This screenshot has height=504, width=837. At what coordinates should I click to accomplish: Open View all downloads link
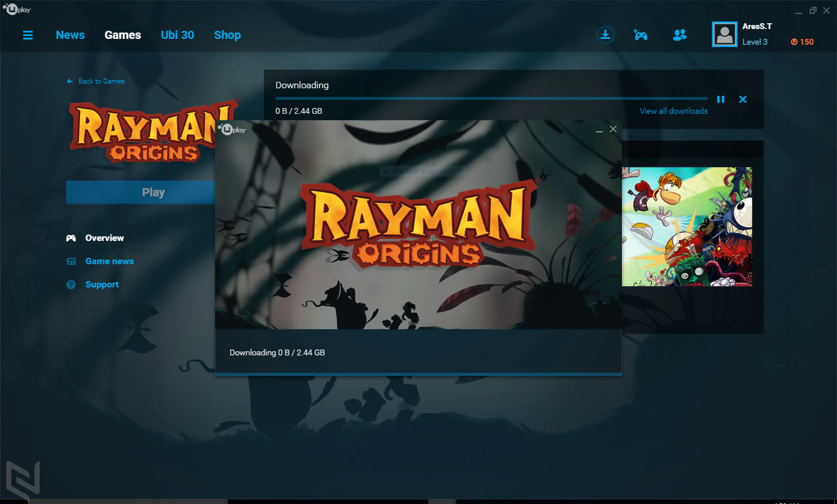674,111
